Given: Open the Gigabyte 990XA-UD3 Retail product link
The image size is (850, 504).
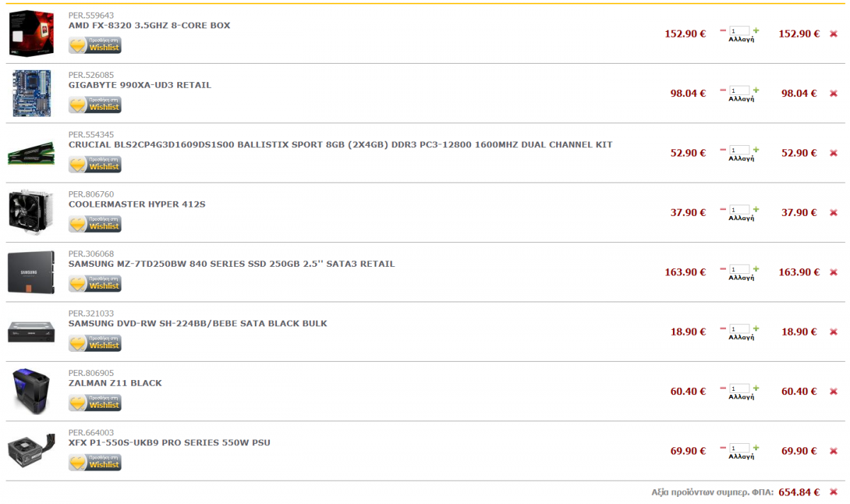Looking at the screenshot, I should [x=140, y=85].
